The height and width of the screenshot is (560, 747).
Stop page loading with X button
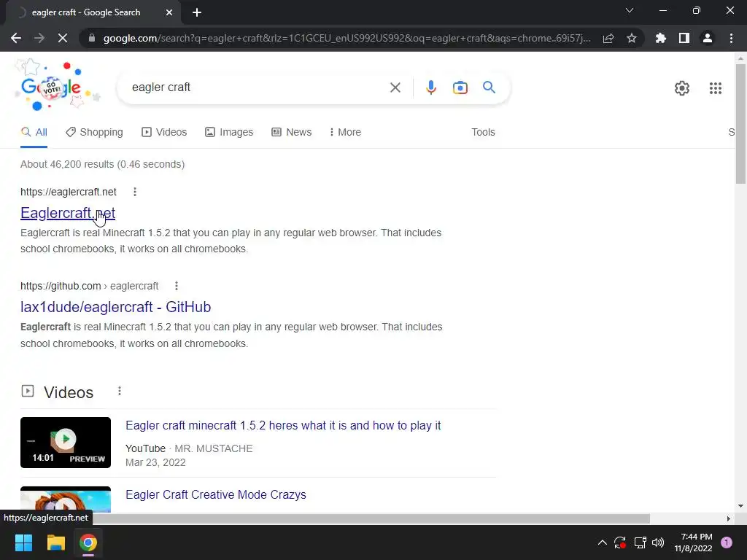(x=63, y=38)
